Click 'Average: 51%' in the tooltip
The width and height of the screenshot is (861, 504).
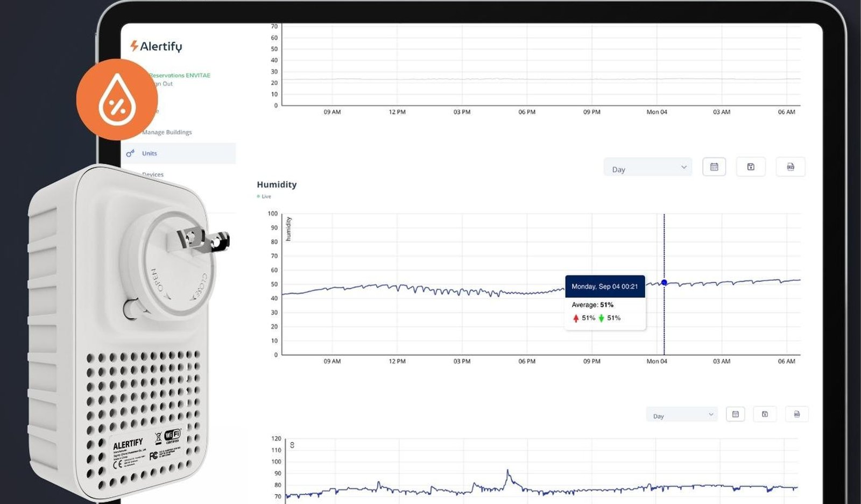(x=592, y=305)
